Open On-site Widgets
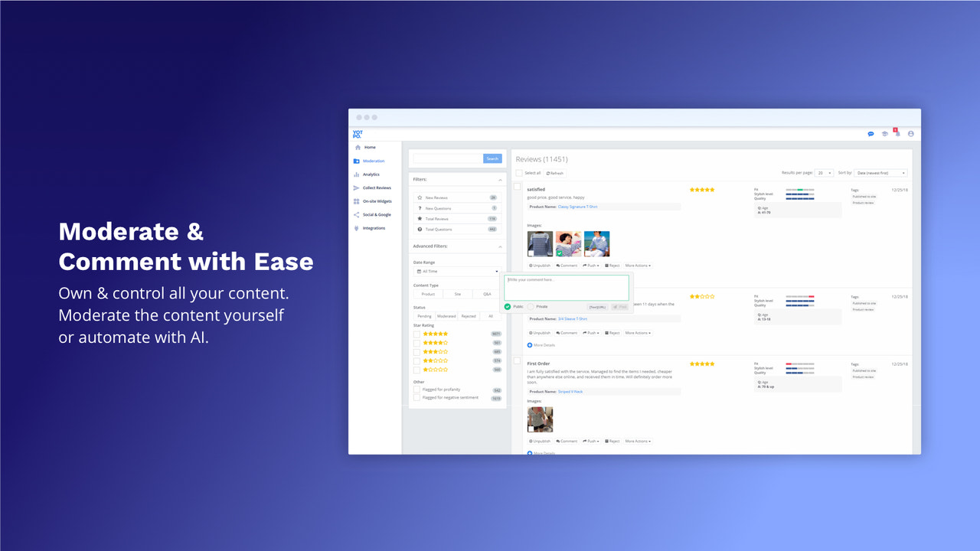 click(x=374, y=201)
